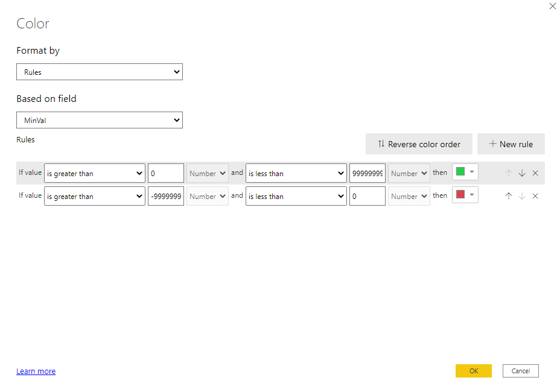Click the disabled up arrow on green rule

pyautogui.click(x=509, y=173)
